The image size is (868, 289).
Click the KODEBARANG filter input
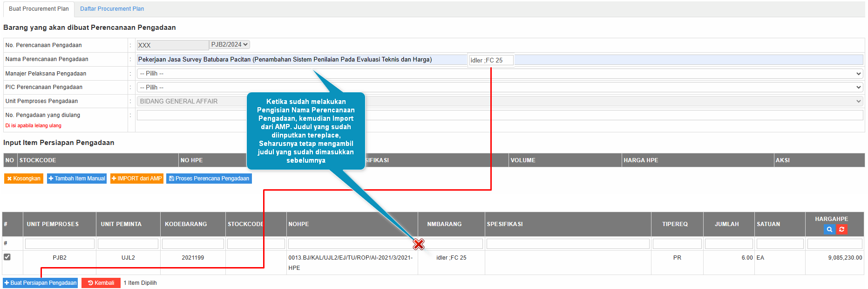(193, 244)
